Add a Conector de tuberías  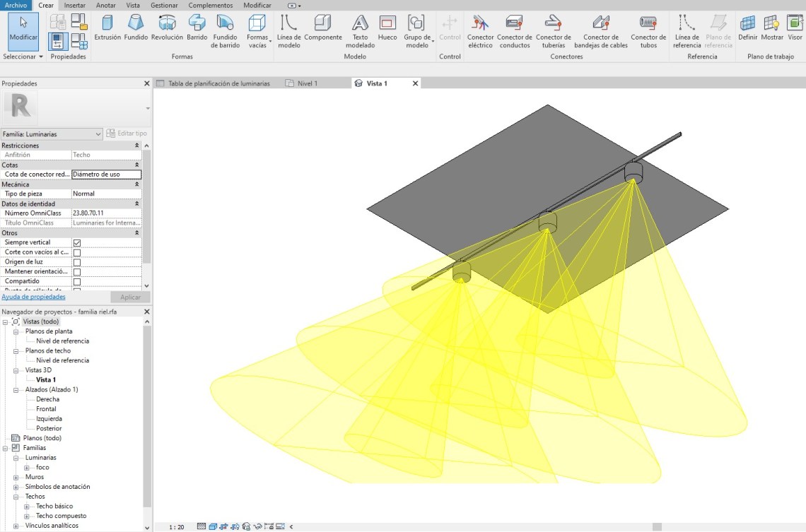[553, 32]
